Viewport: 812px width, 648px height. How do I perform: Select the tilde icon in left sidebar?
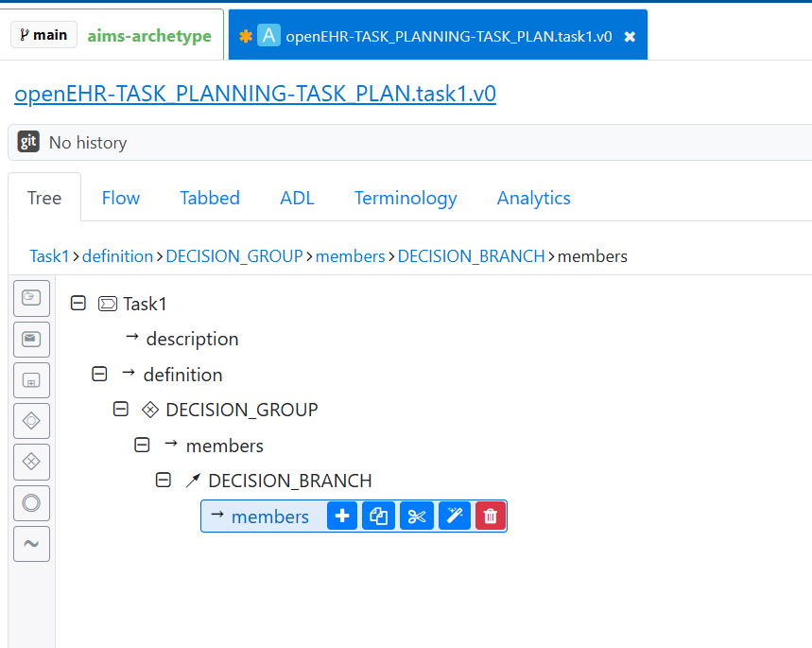31,544
